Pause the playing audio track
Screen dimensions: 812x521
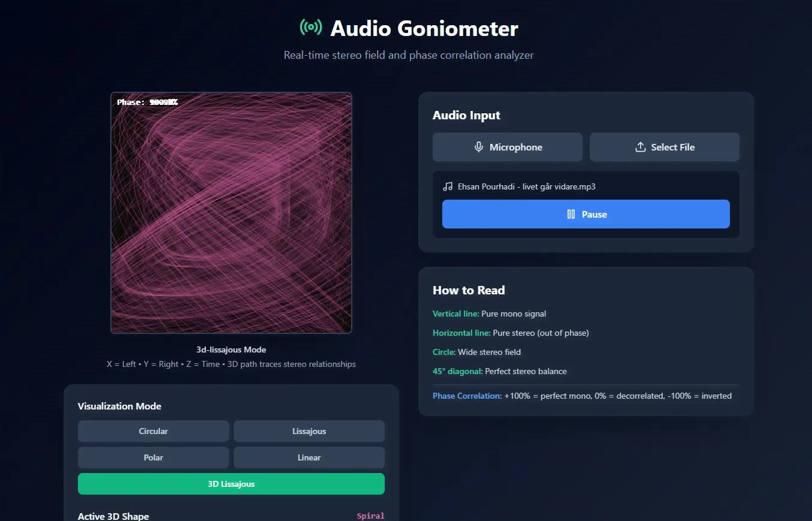[x=585, y=214]
